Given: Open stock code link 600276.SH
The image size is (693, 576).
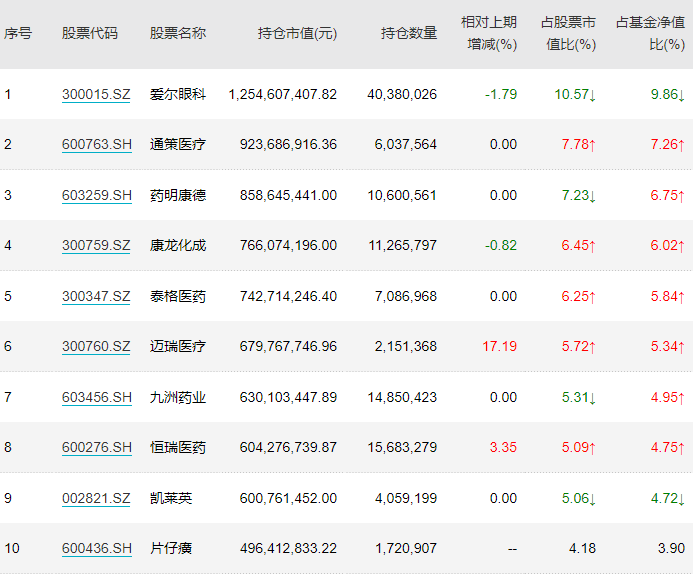Looking at the screenshot, I should point(96,447).
